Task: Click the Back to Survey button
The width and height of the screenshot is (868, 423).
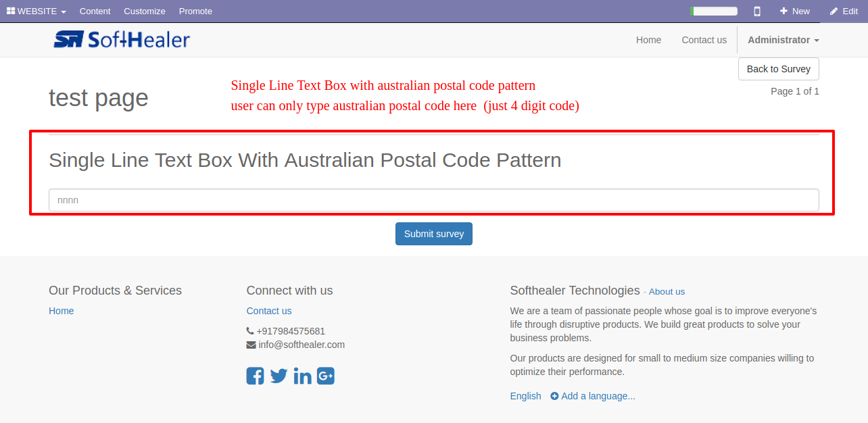Action: [779, 69]
